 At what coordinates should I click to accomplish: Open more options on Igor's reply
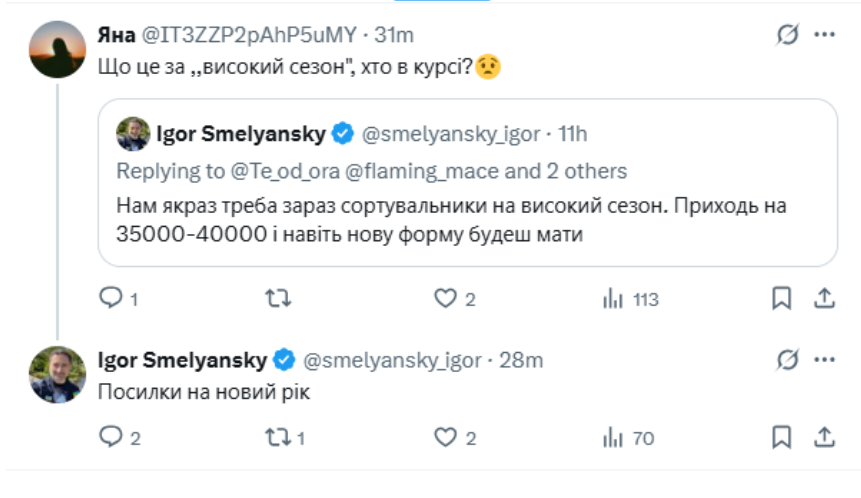825,359
